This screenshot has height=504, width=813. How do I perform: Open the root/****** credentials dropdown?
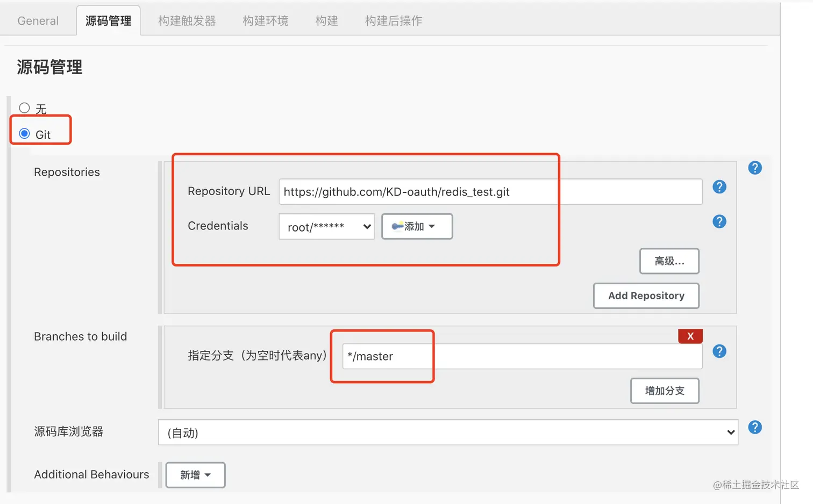(x=326, y=227)
